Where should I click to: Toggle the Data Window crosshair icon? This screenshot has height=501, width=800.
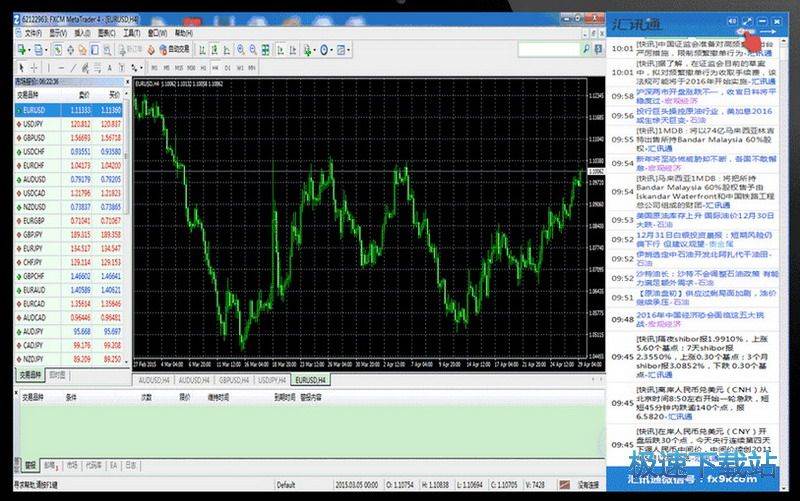(70, 50)
